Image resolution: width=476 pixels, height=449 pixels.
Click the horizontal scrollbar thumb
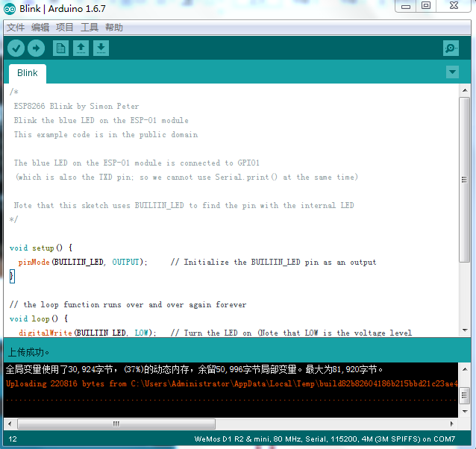pos(116,424)
